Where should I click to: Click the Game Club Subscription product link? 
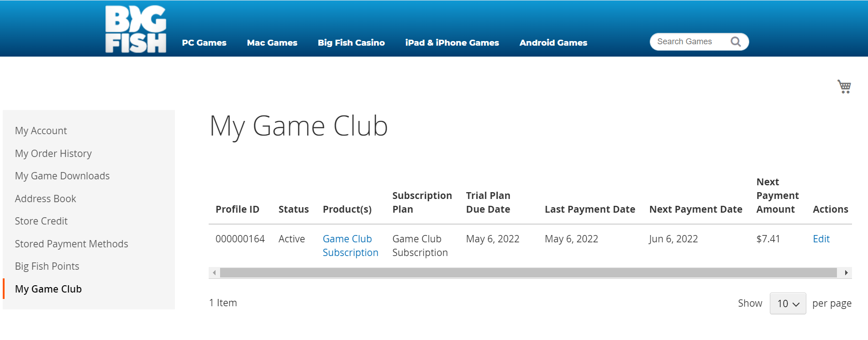(x=350, y=246)
